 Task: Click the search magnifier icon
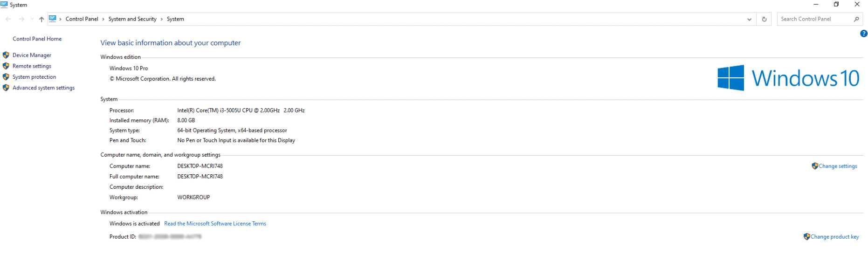856,19
